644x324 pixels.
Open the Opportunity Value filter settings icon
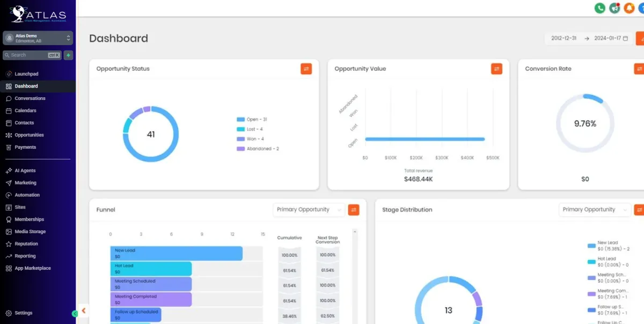(x=496, y=69)
